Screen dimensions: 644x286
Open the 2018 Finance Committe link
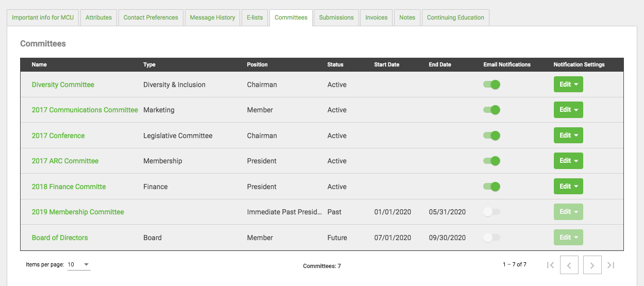coord(69,187)
